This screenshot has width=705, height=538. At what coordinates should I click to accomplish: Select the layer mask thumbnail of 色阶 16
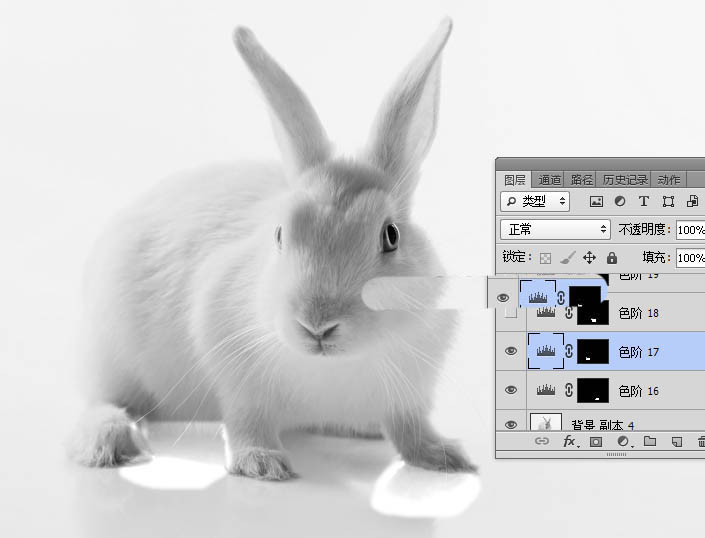pyautogui.click(x=593, y=391)
